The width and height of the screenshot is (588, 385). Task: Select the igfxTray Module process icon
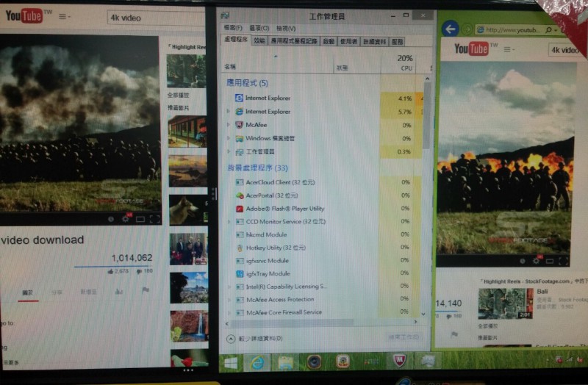240,274
